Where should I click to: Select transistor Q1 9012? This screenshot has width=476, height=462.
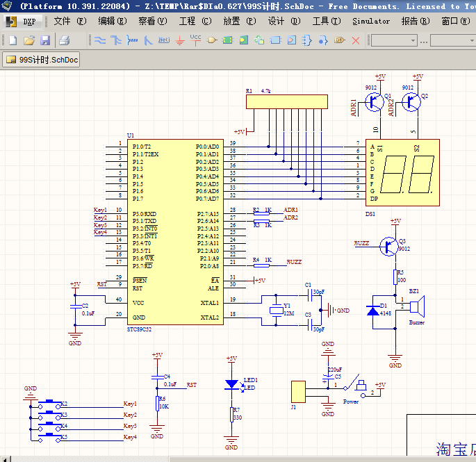click(x=374, y=102)
